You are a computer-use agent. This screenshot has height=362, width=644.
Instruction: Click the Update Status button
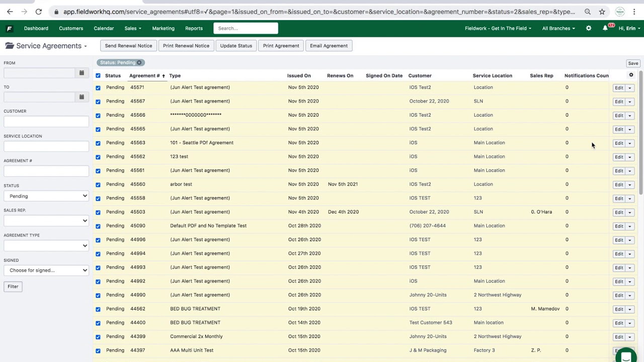pyautogui.click(x=236, y=46)
